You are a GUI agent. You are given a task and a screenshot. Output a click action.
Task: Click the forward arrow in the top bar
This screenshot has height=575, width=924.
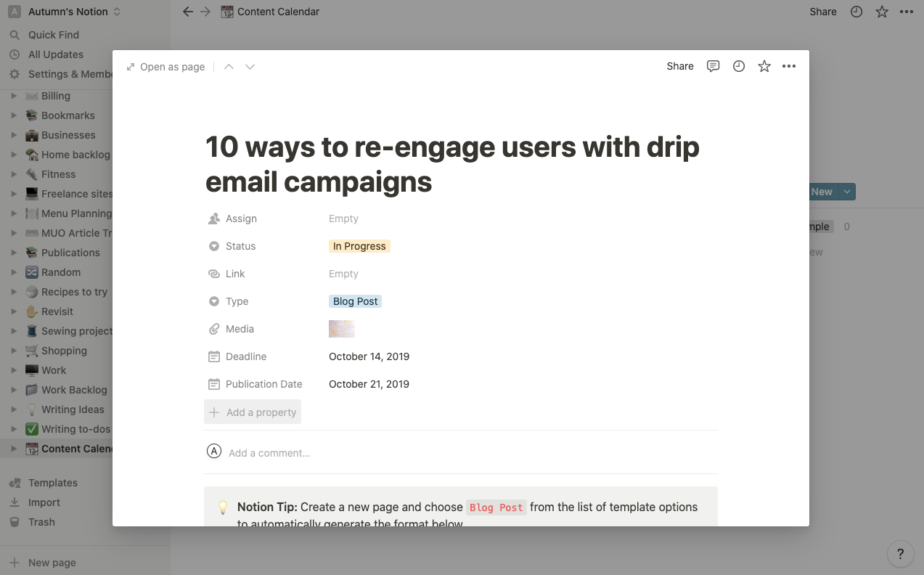click(x=205, y=12)
